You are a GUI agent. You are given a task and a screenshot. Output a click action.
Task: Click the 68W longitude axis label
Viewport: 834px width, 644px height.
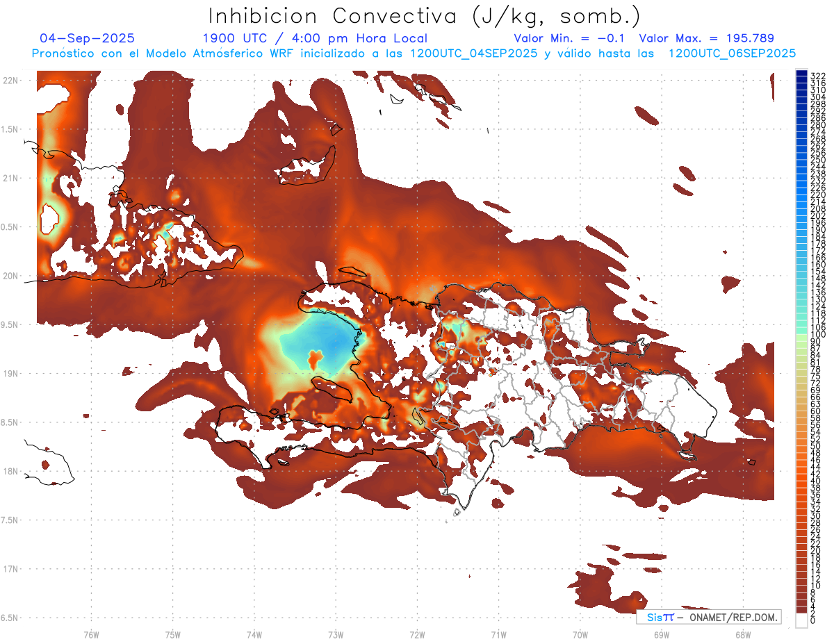tap(743, 634)
